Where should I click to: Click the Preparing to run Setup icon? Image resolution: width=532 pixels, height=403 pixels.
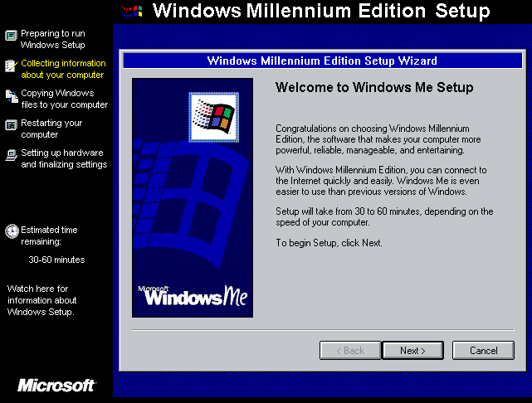11,36
